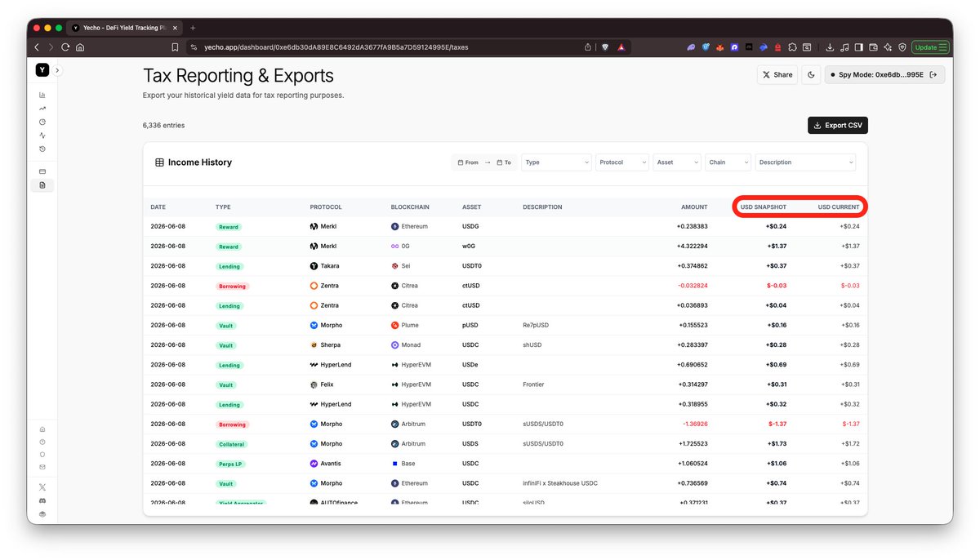Click the shield icon in lower sidebar
Screen dimensions: 980x560
[42, 454]
